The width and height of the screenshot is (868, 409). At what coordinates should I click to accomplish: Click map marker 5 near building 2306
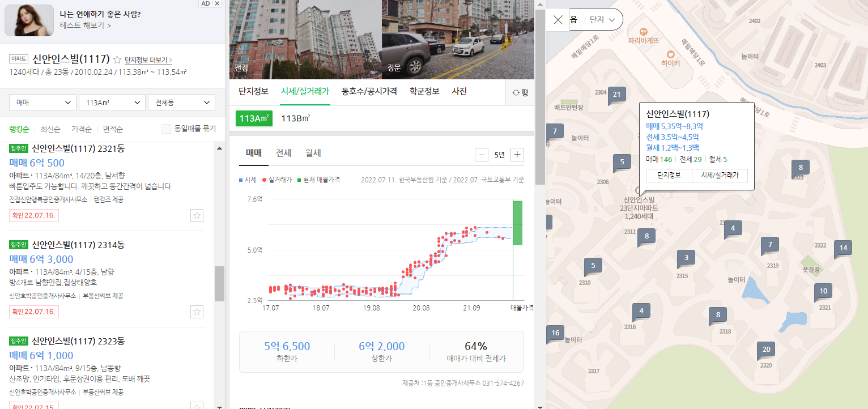[622, 163]
